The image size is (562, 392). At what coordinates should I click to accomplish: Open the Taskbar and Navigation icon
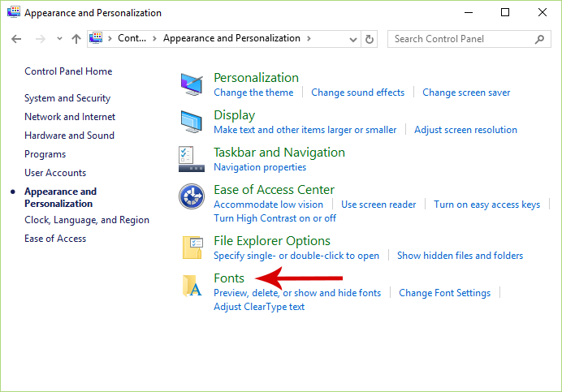tap(192, 159)
